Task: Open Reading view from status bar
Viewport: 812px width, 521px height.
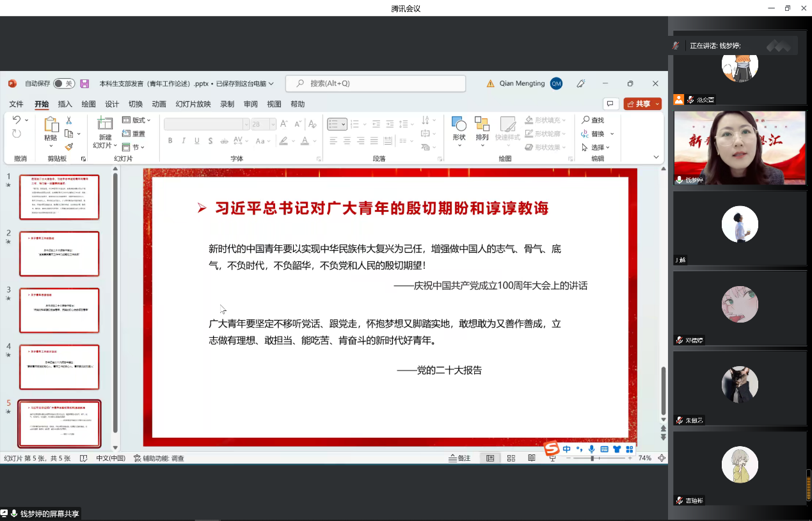Action: point(532,458)
